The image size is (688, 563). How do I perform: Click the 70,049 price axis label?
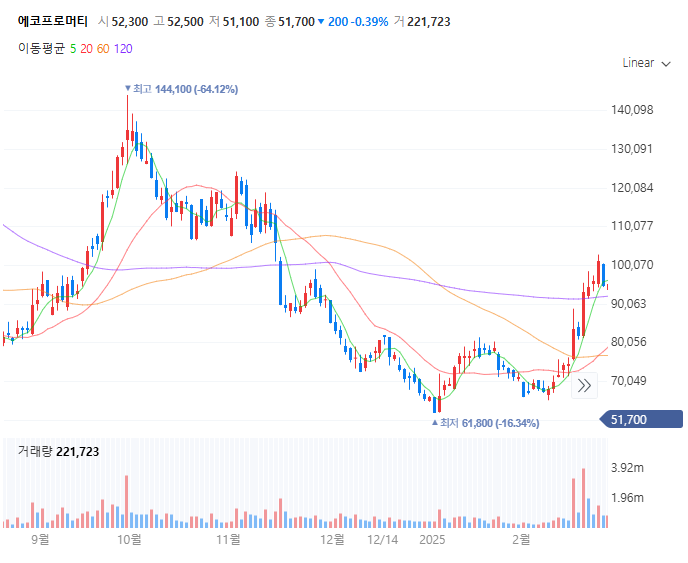pos(629,380)
